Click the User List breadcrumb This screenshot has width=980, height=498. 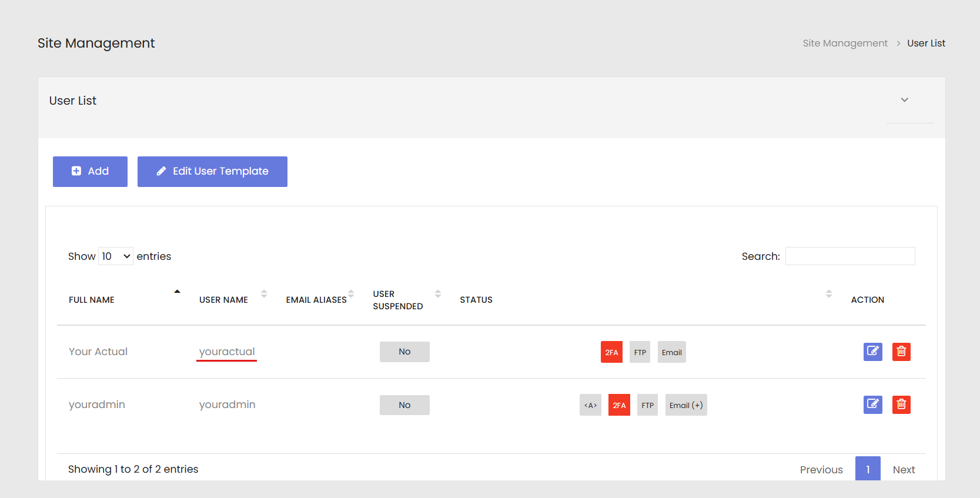pyautogui.click(x=926, y=43)
